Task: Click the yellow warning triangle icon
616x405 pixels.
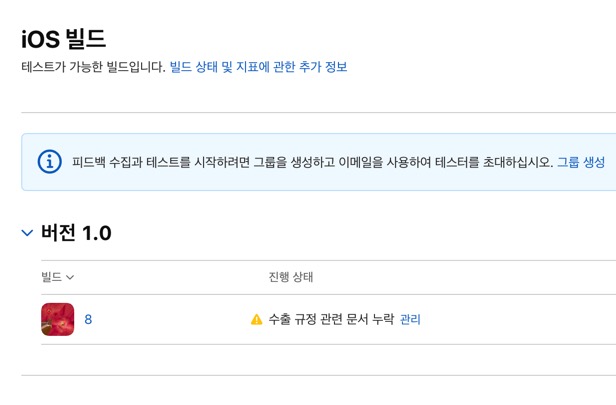Action: (x=256, y=320)
